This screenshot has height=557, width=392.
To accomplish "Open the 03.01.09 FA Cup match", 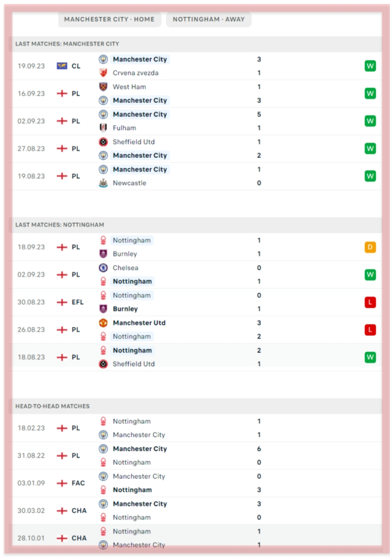I will [x=197, y=483].
